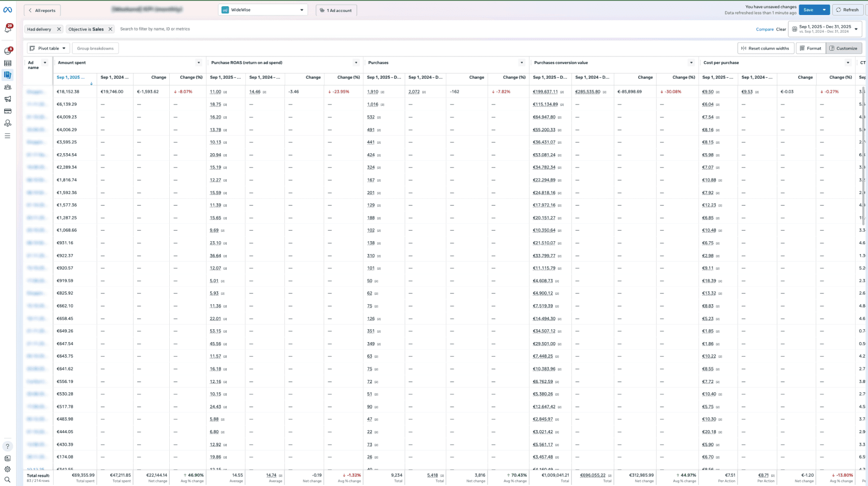Remove the 'Had delivery' filter chip
The height and width of the screenshot is (486, 868).
(58, 29)
